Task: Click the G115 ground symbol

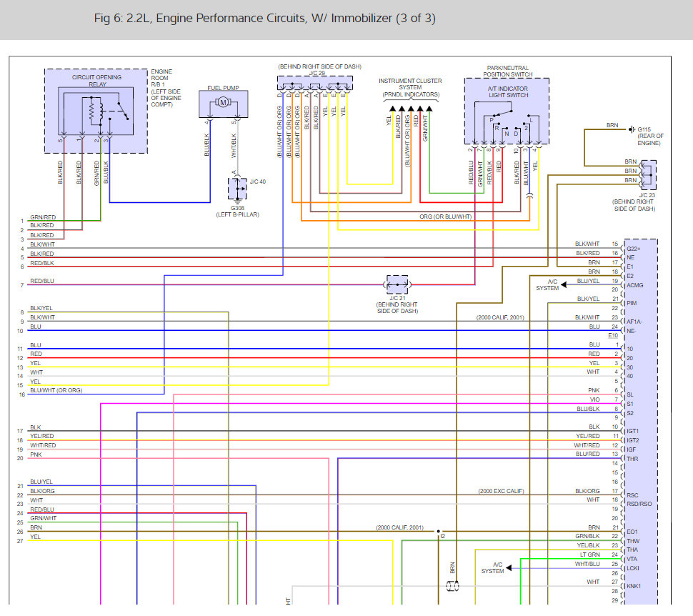Action: click(x=632, y=129)
